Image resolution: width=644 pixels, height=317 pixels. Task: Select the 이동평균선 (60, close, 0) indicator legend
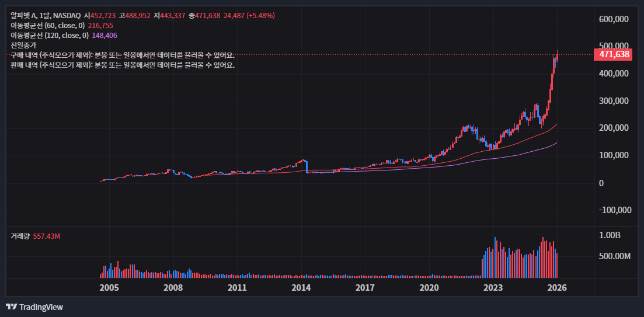coord(49,26)
